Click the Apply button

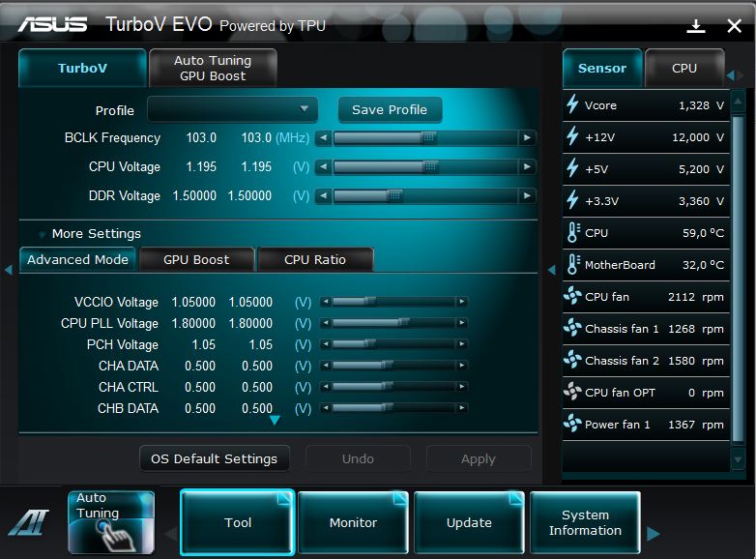pos(479,458)
